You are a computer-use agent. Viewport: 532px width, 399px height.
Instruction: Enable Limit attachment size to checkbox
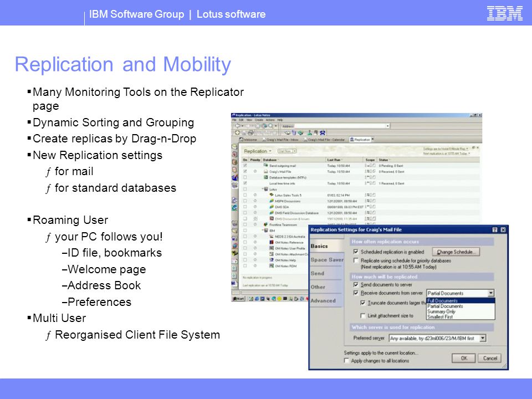tap(362, 315)
